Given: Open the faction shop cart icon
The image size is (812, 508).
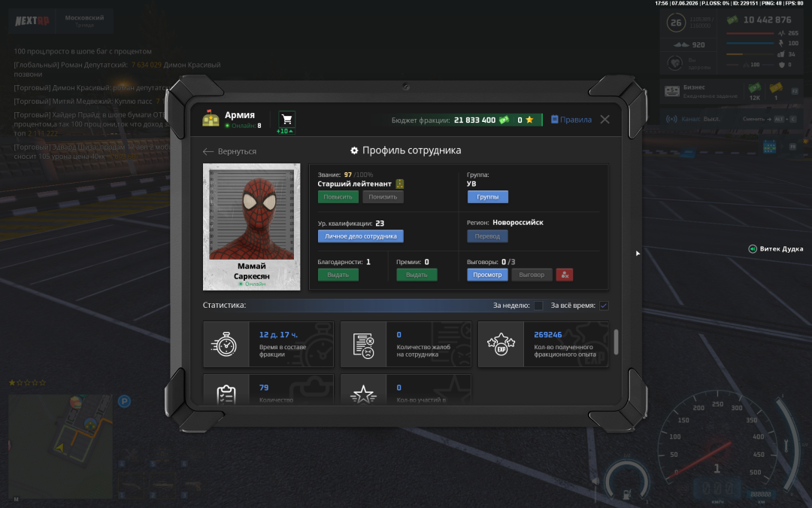Looking at the screenshot, I should coord(286,120).
